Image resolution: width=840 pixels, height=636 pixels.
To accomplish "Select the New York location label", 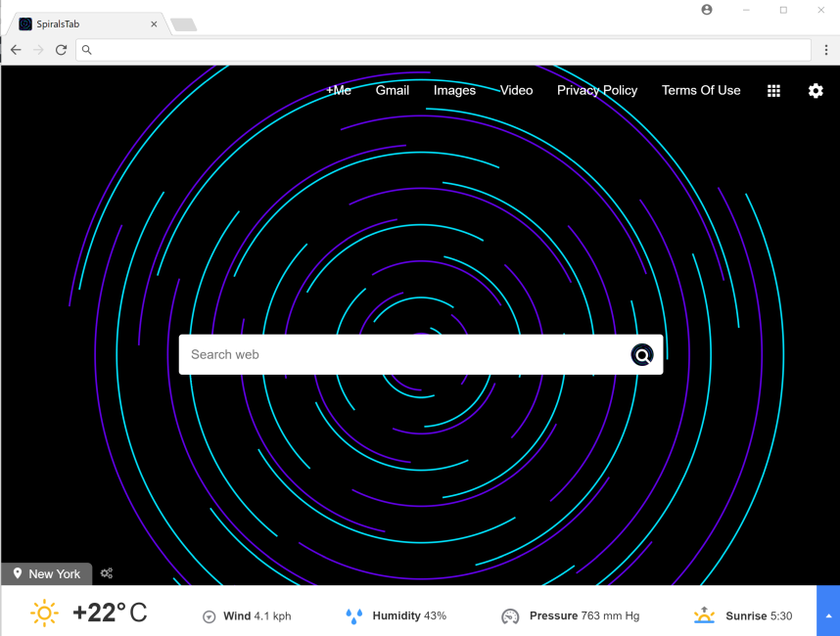I will 54,574.
